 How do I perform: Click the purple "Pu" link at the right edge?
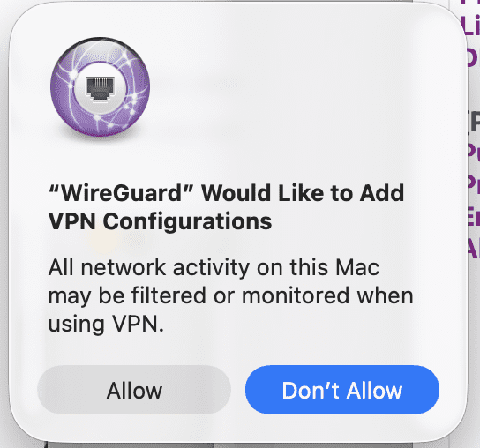[473, 152]
